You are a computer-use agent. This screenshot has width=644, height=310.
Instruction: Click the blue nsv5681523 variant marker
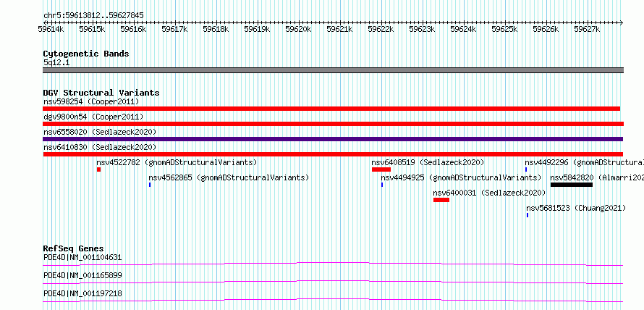pos(528,215)
